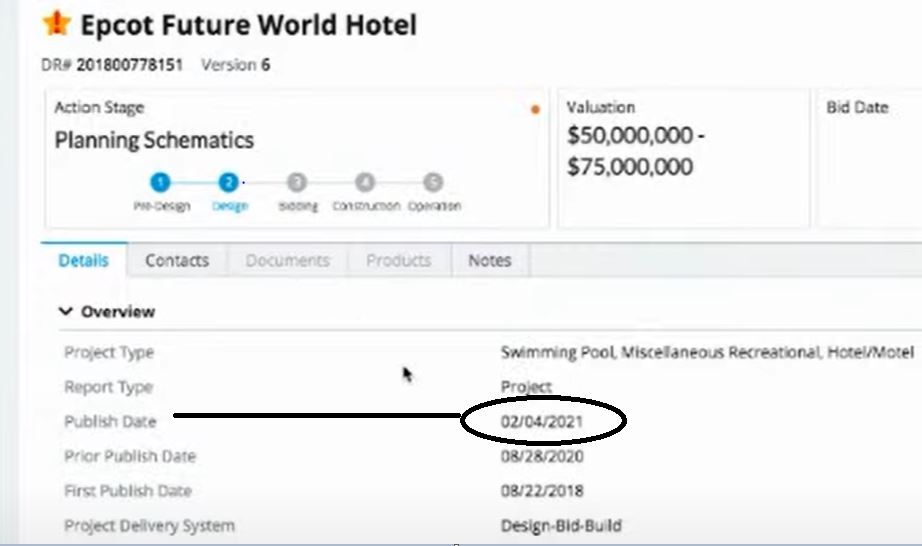Select the Construction stage circle
This screenshot has height=546, width=922.
[x=365, y=183]
